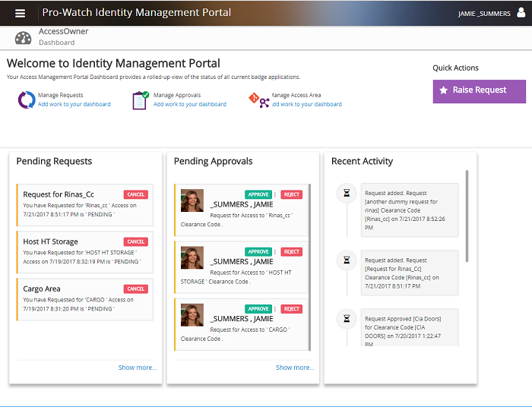Click Raise Request button

479,91
